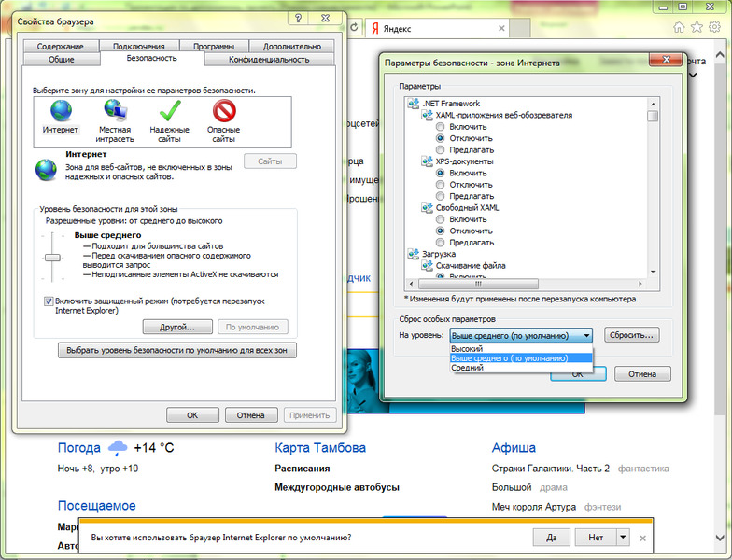
Task: Open the Междугородные автобусы link
Action: (337, 487)
